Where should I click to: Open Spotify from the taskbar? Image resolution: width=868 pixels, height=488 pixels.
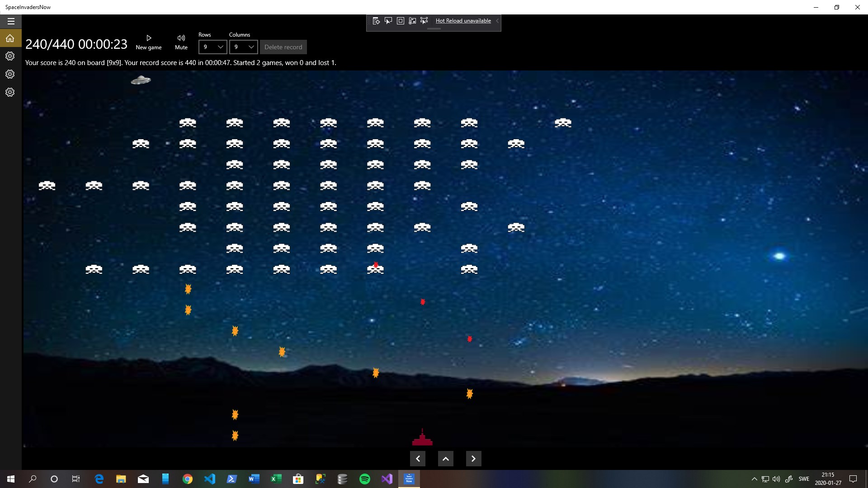364,479
